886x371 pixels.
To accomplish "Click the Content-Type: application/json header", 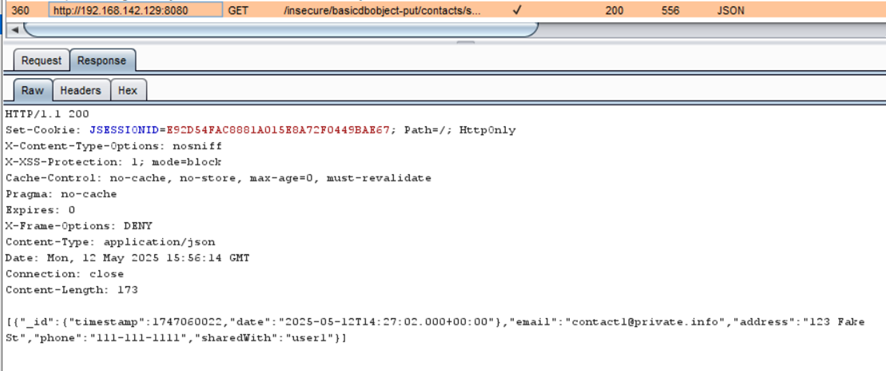I will point(110,242).
